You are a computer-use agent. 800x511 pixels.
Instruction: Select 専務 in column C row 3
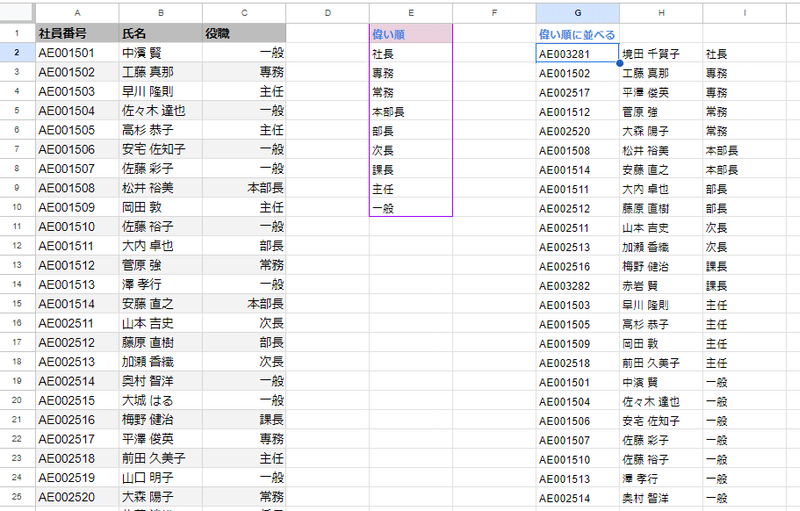[244, 72]
